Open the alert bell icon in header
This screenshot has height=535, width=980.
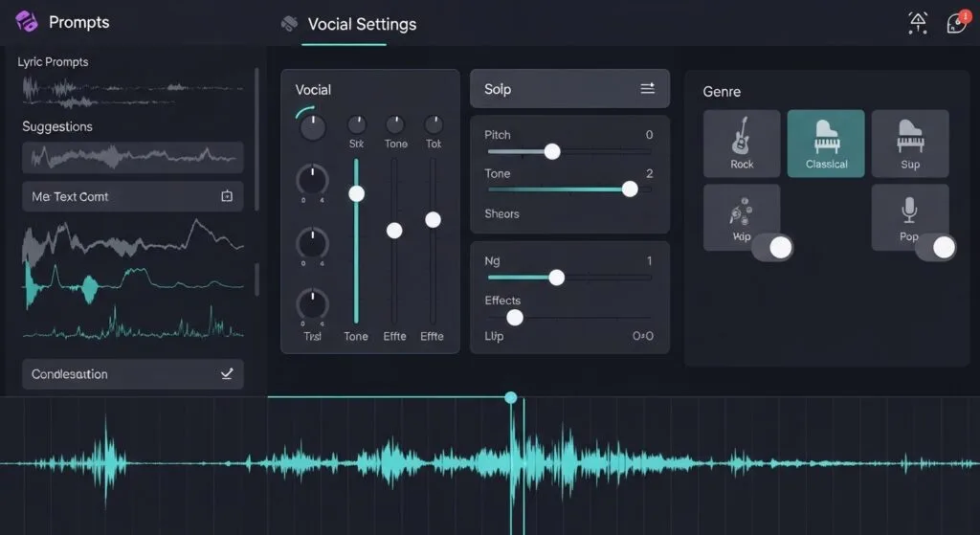coord(918,23)
